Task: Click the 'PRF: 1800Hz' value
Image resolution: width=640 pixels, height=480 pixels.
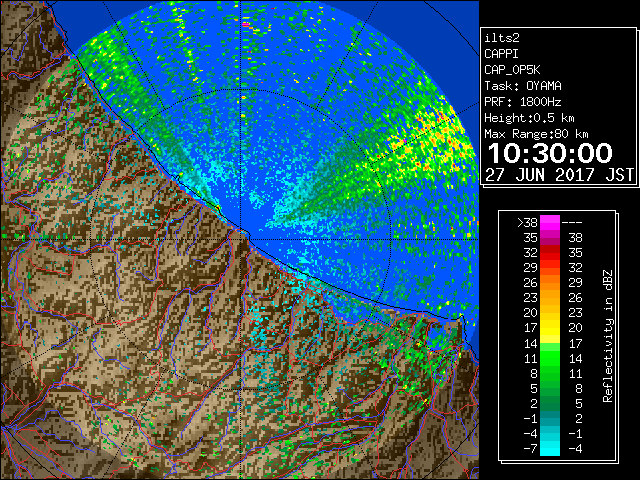Action: coord(523,102)
